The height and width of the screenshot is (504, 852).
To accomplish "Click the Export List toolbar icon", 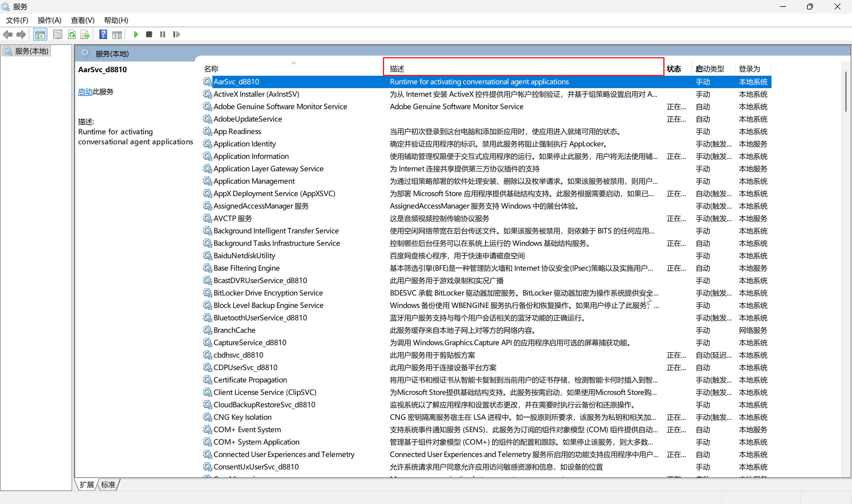I will (x=85, y=34).
